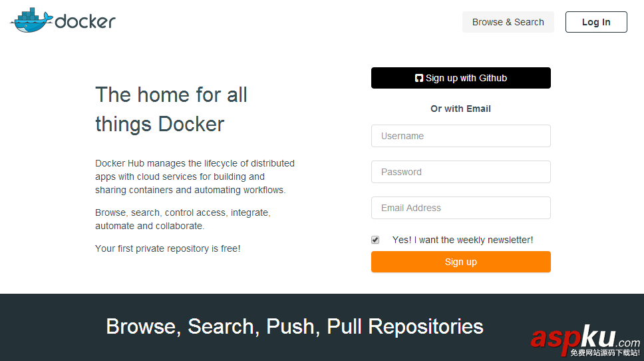Image resolution: width=644 pixels, height=361 pixels.
Task: Click into the Password field
Action: [x=460, y=172]
